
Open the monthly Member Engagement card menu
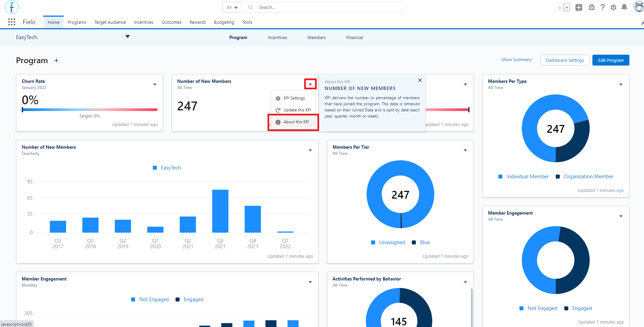click(x=310, y=282)
